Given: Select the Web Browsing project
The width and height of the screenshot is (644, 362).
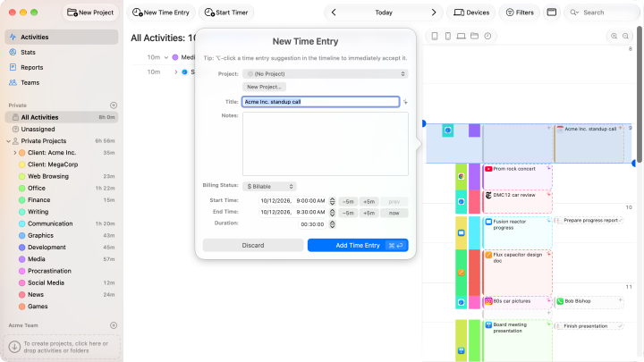Looking at the screenshot, I should tap(62, 176).
